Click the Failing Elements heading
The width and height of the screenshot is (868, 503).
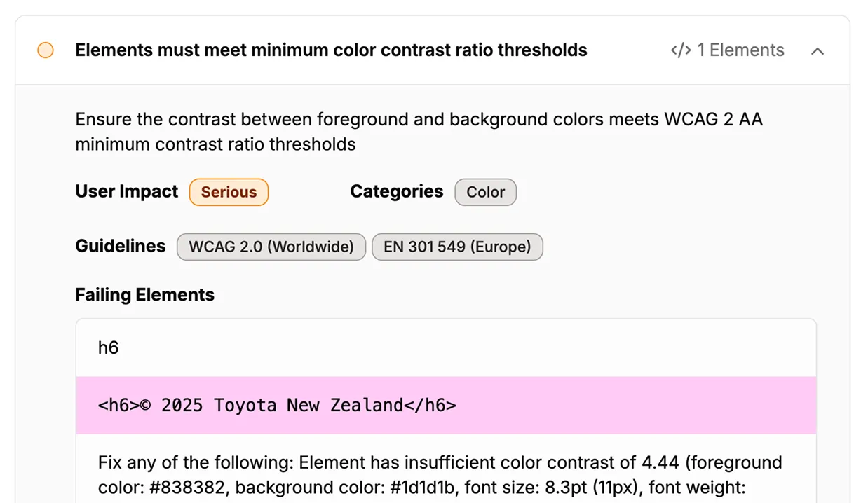pyautogui.click(x=145, y=295)
